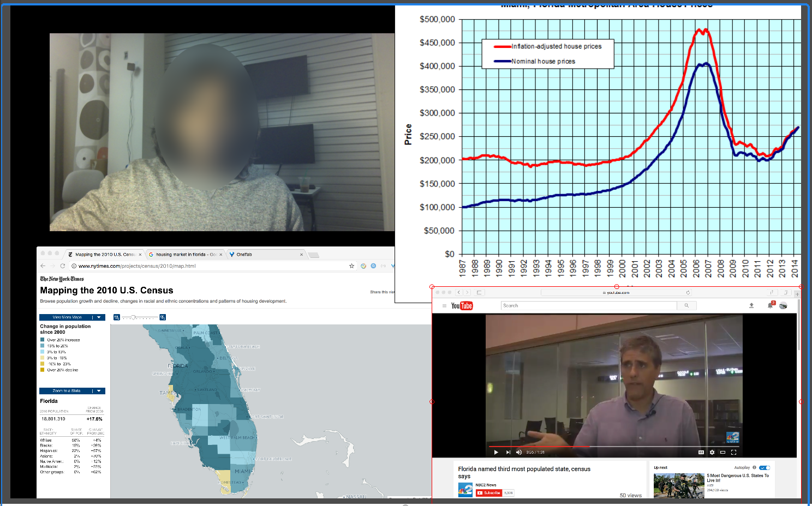Close the housing market in florida tab

[x=220, y=255]
